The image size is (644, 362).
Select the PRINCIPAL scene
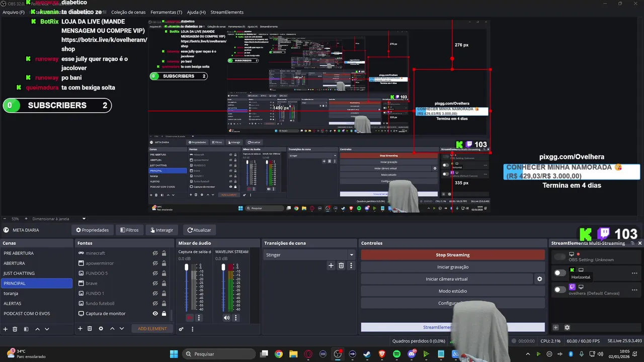pyautogui.click(x=37, y=283)
